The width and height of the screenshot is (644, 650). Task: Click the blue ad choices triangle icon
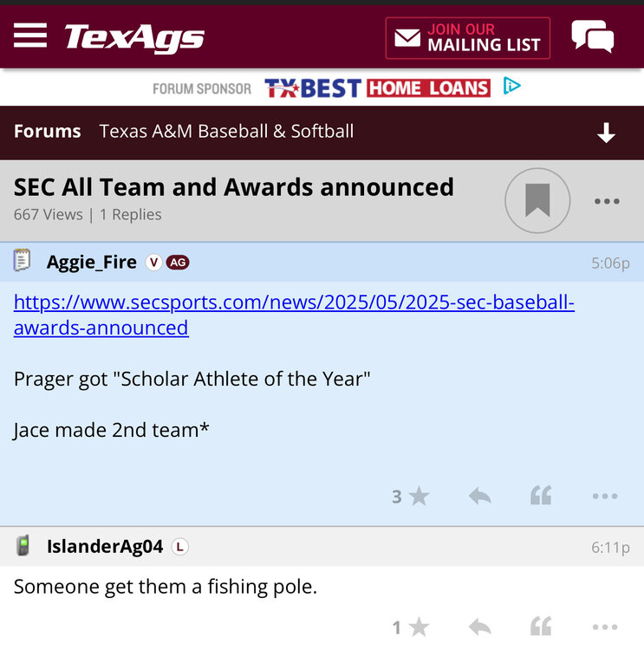[512, 86]
